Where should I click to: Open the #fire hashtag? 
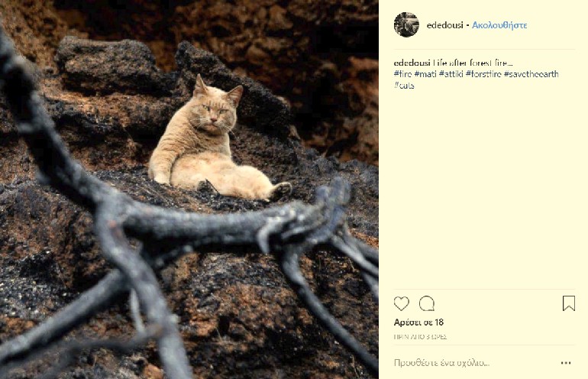pos(402,73)
